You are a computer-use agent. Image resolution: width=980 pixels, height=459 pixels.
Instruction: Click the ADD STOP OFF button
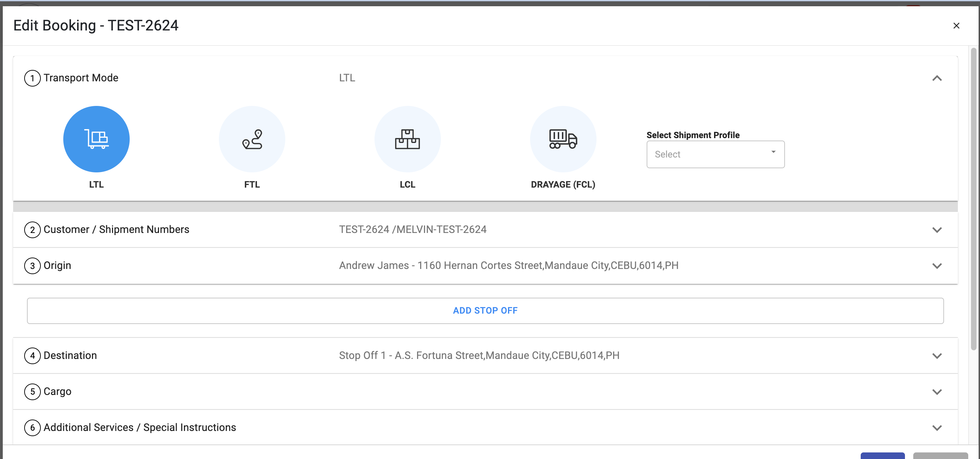click(x=485, y=310)
